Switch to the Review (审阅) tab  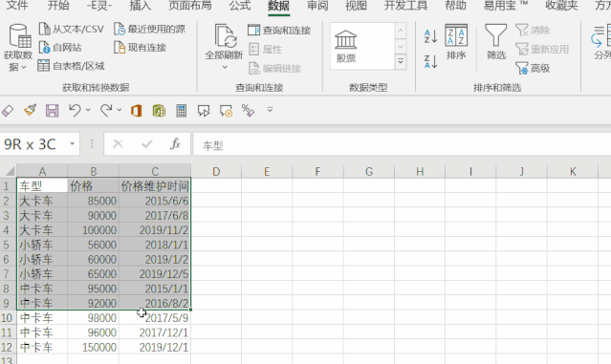pyautogui.click(x=317, y=6)
